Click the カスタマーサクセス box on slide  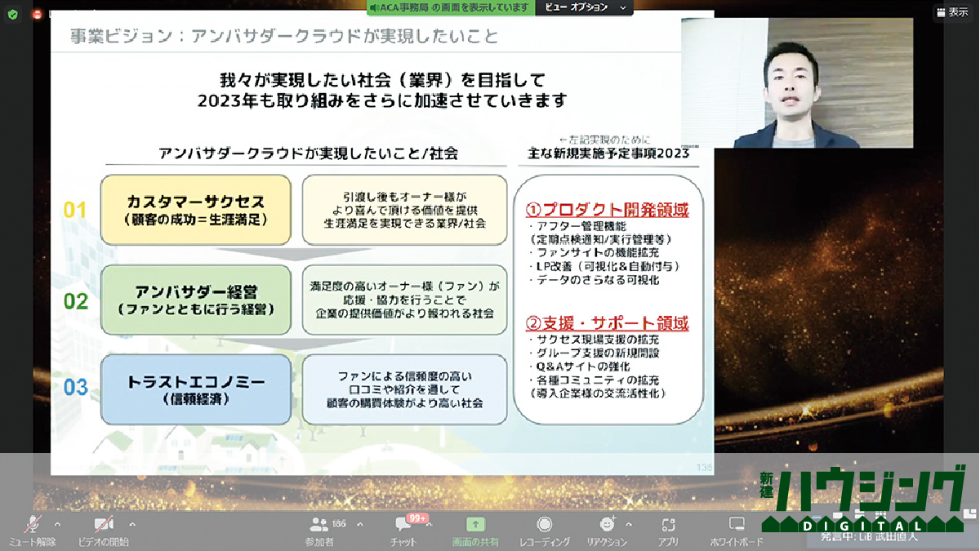[x=196, y=210]
